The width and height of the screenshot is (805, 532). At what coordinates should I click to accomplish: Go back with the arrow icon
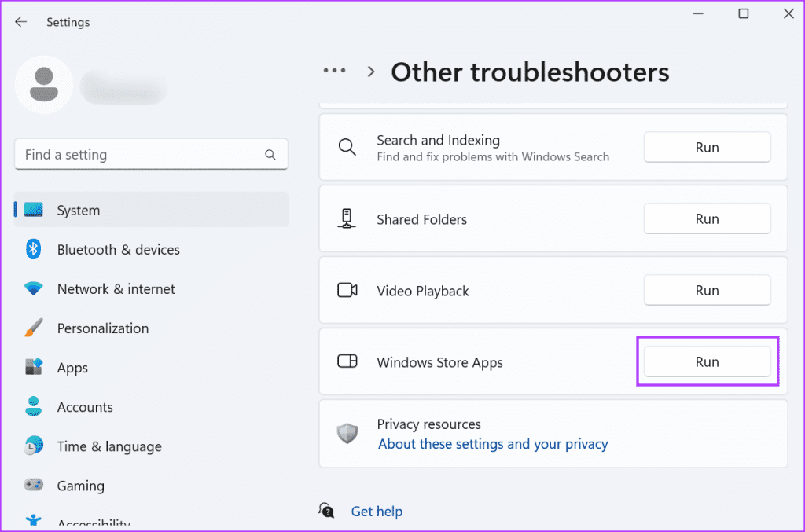click(20, 21)
